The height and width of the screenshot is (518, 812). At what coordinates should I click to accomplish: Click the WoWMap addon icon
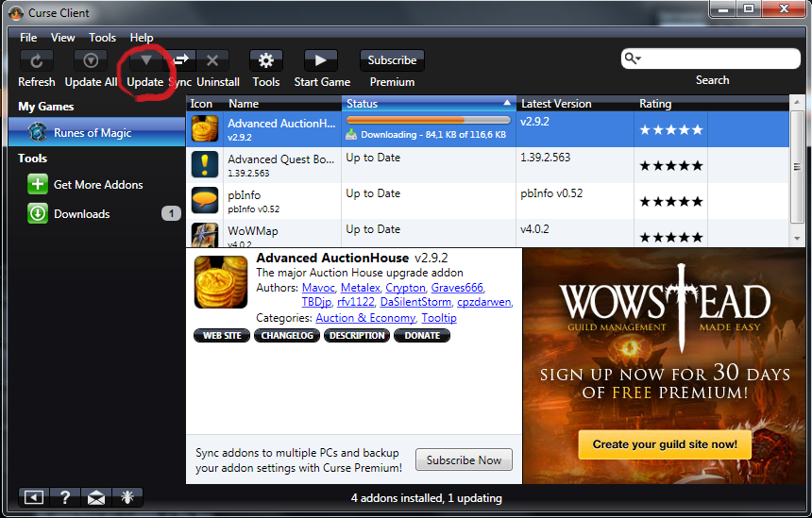click(205, 234)
